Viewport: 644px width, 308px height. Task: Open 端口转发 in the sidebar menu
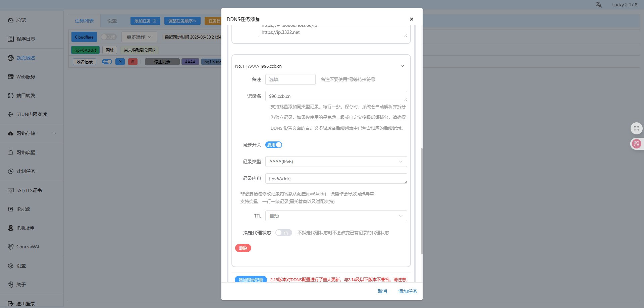coord(26,96)
